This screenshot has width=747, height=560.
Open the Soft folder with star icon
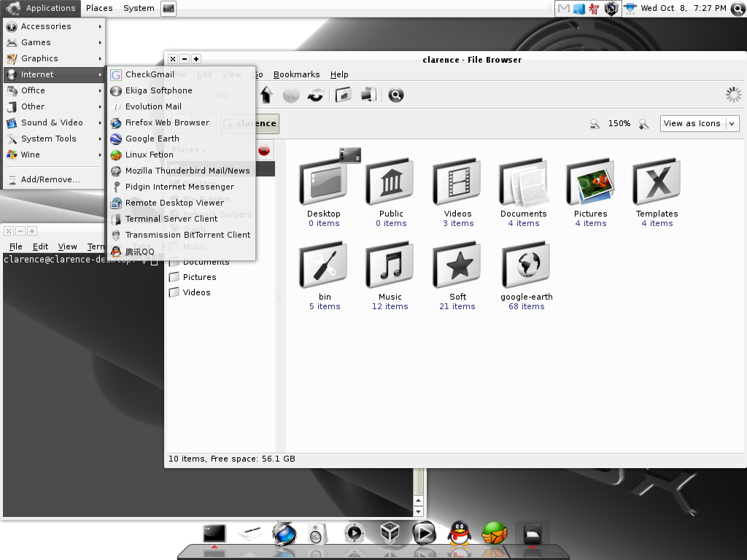pos(457,265)
